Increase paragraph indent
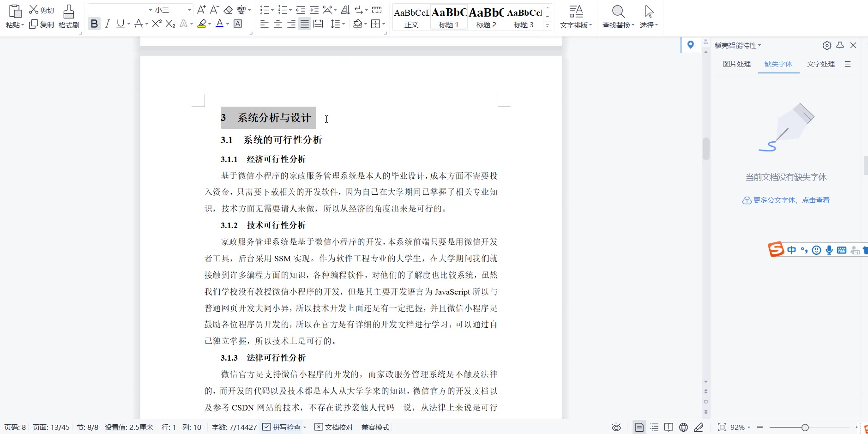 tap(314, 10)
